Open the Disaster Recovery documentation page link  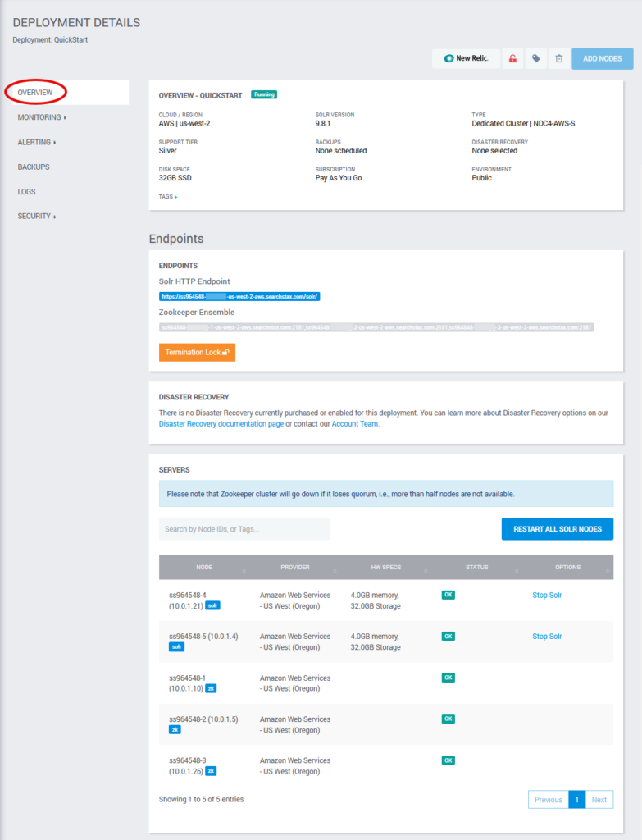221,424
